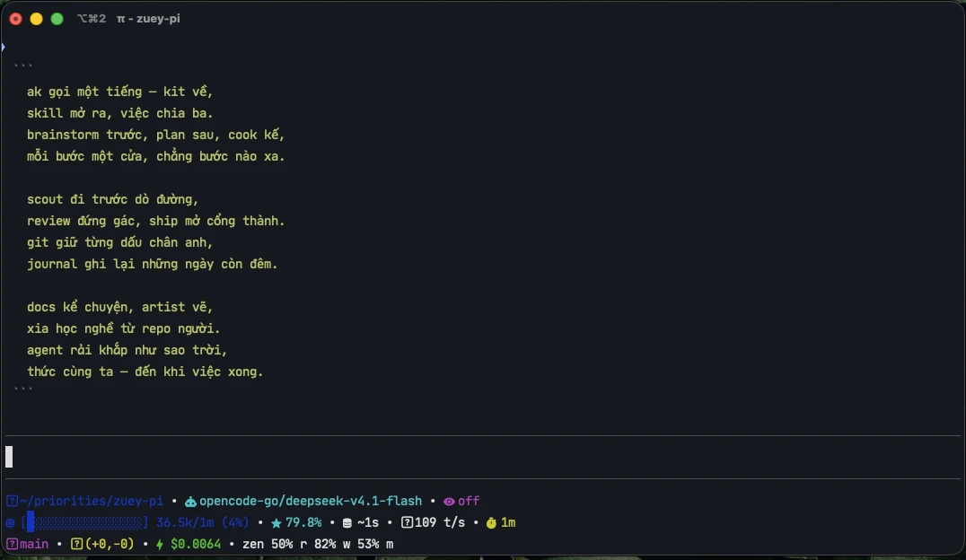Image resolution: width=966 pixels, height=560 pixels.
Task: Click the line starting 'review đứng gác'
Action: pyautogui.click(x=156, y=221)
